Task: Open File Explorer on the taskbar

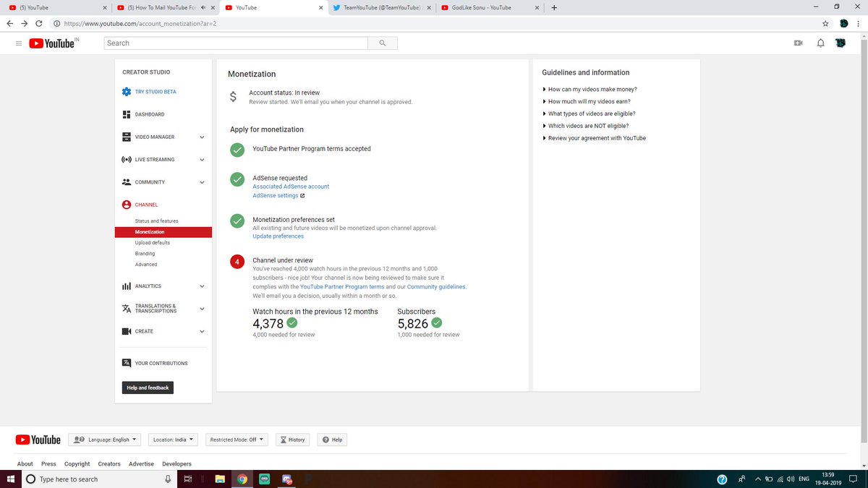Action: 221,479
